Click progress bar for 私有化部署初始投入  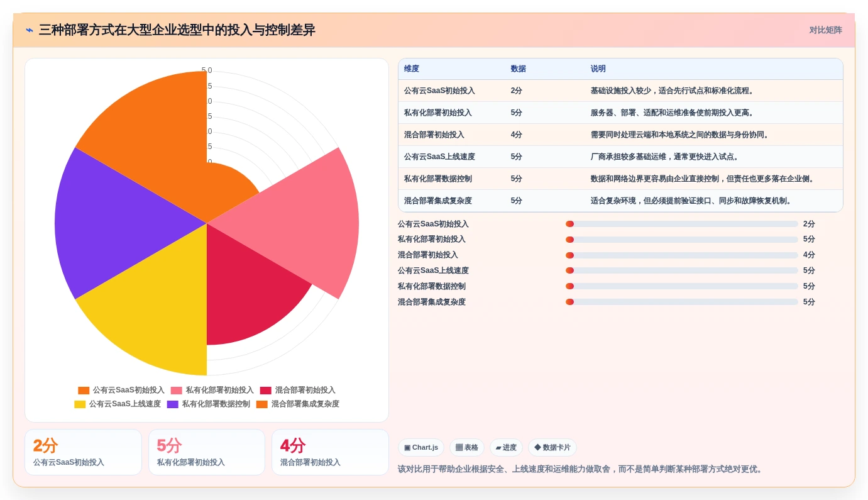click(x=682, y=240)
